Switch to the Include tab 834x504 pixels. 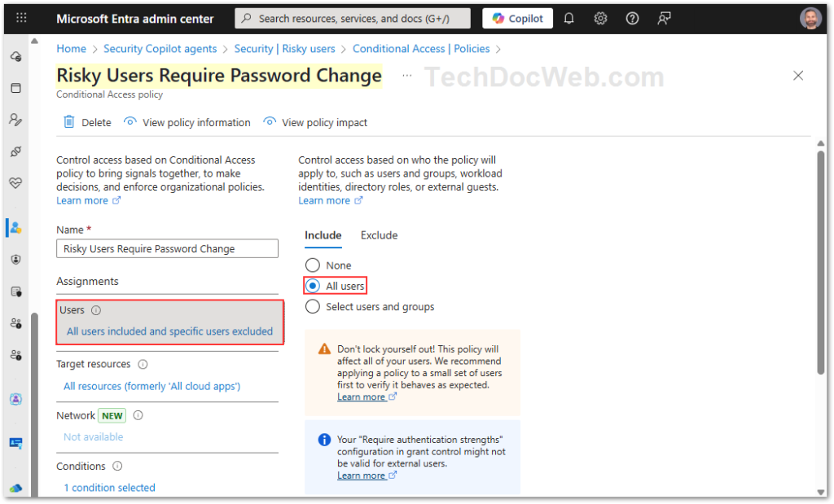(323, 235)
